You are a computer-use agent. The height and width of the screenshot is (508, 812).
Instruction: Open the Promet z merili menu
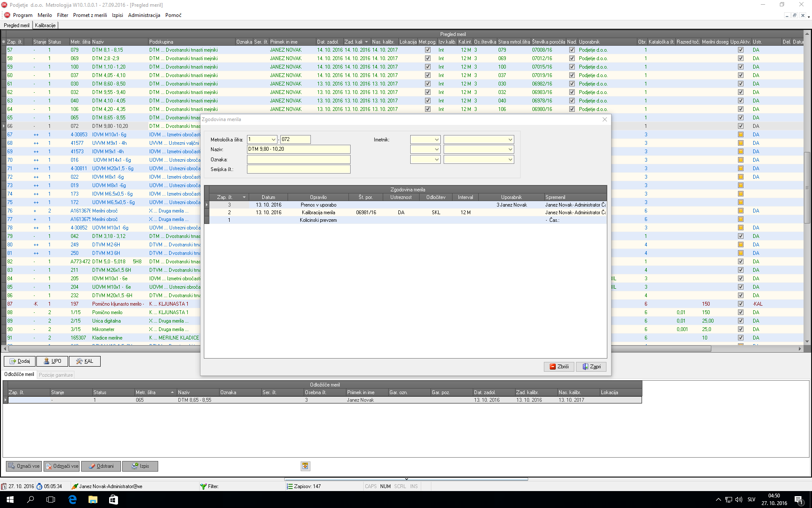90,15
